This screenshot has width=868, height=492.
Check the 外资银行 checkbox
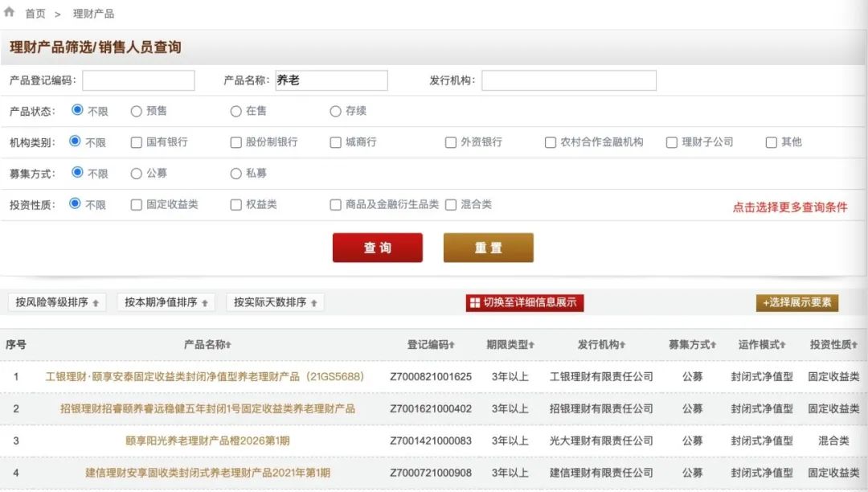tap(451, 142)
